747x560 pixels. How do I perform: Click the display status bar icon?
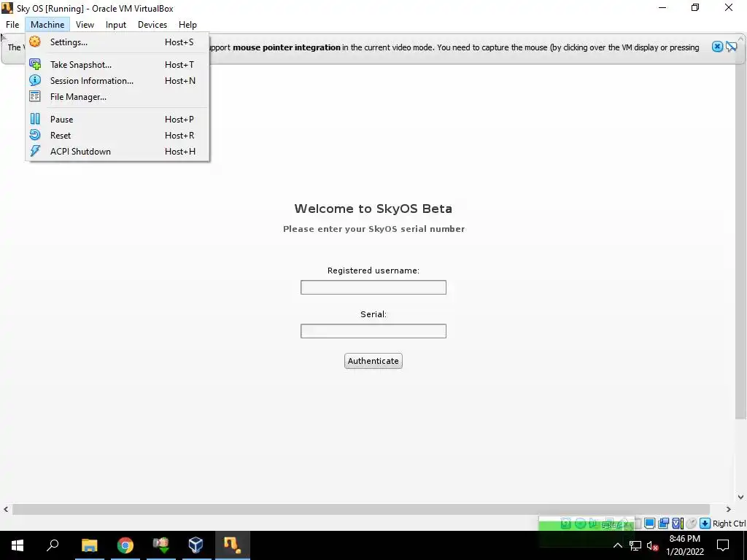[x=649, y=524]
